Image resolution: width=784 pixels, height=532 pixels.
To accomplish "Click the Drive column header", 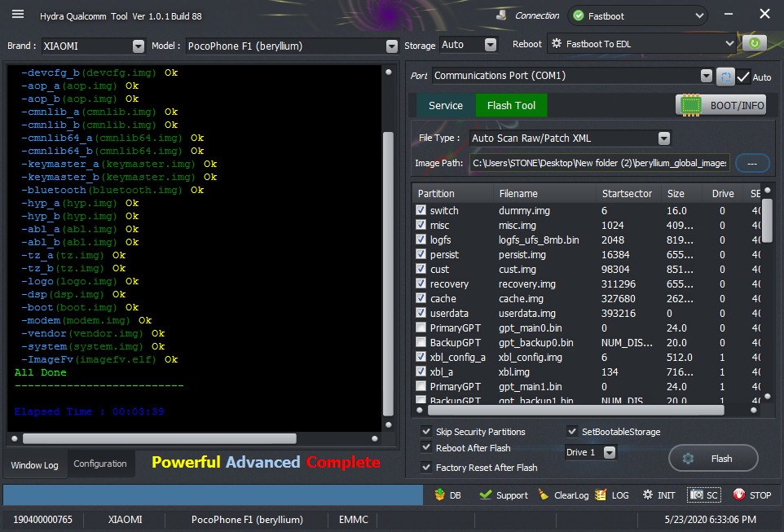I will tap(723, 194).
